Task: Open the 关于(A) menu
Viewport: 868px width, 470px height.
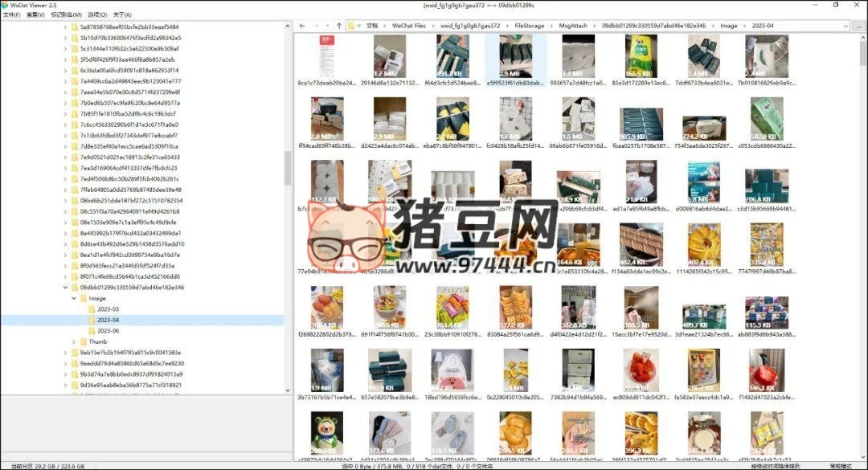Action: click(x=122, y=14)
